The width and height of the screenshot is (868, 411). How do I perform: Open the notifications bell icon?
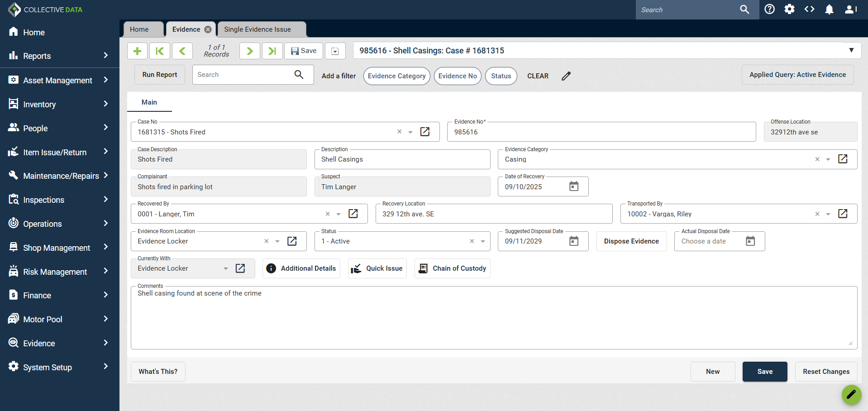829,10
